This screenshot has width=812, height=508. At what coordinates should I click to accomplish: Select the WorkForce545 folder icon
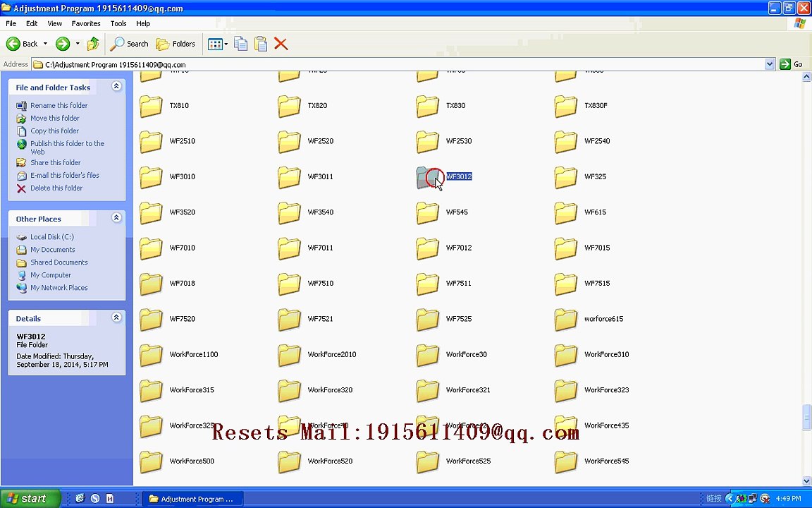566,462
